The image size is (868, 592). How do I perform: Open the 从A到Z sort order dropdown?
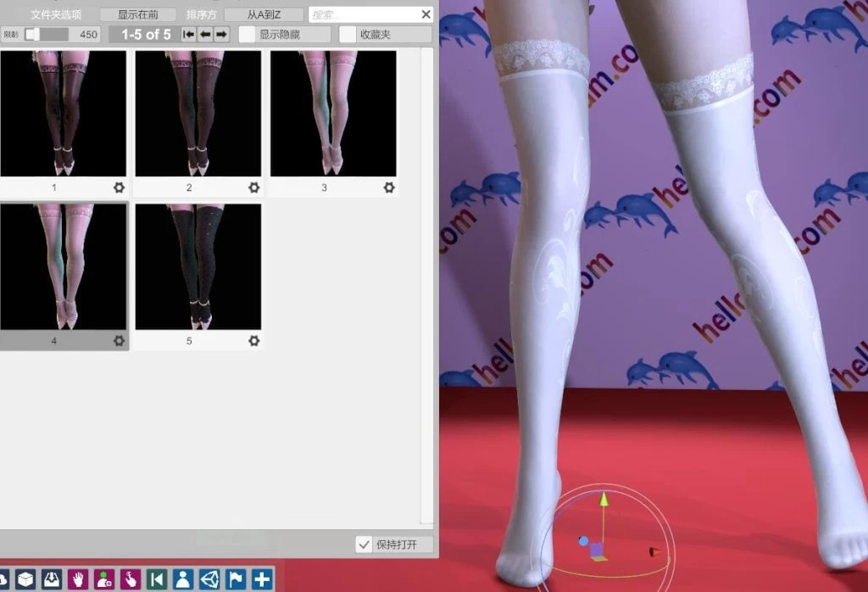coord(264,14)
